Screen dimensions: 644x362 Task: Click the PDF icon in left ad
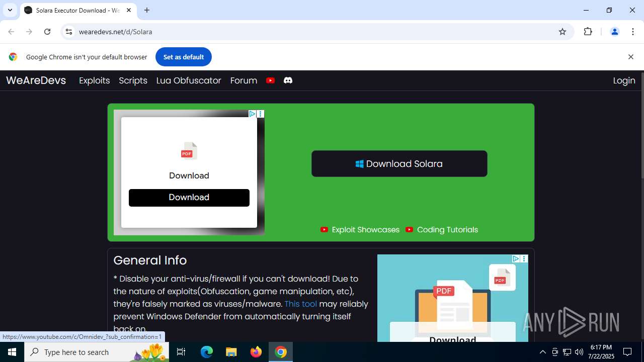(x=189, y=151)
